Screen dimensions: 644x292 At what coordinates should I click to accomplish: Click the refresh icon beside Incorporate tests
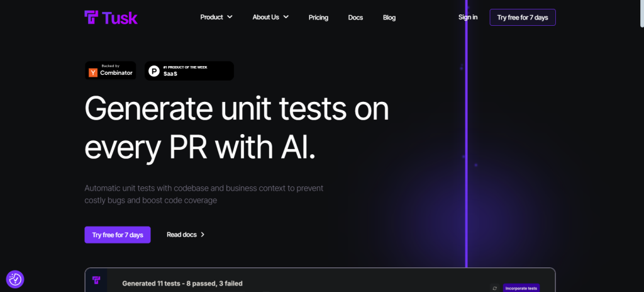[x=495, y=288]
